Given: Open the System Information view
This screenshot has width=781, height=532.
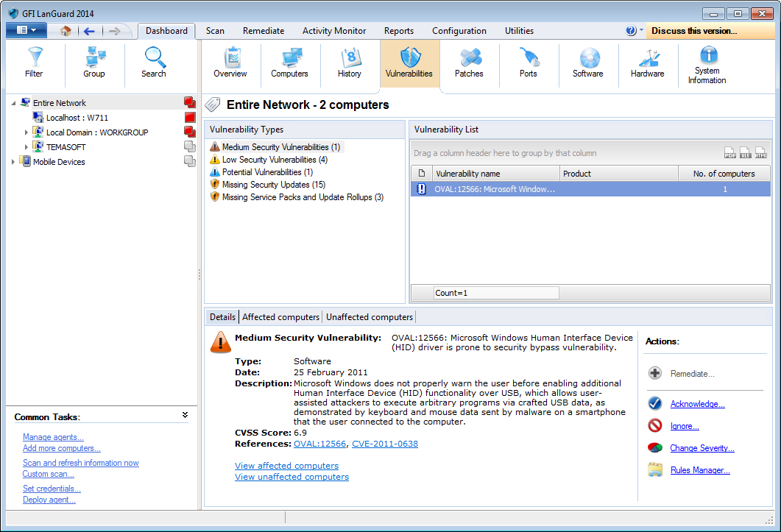Looking at the screenshot, I should [707, 65].
